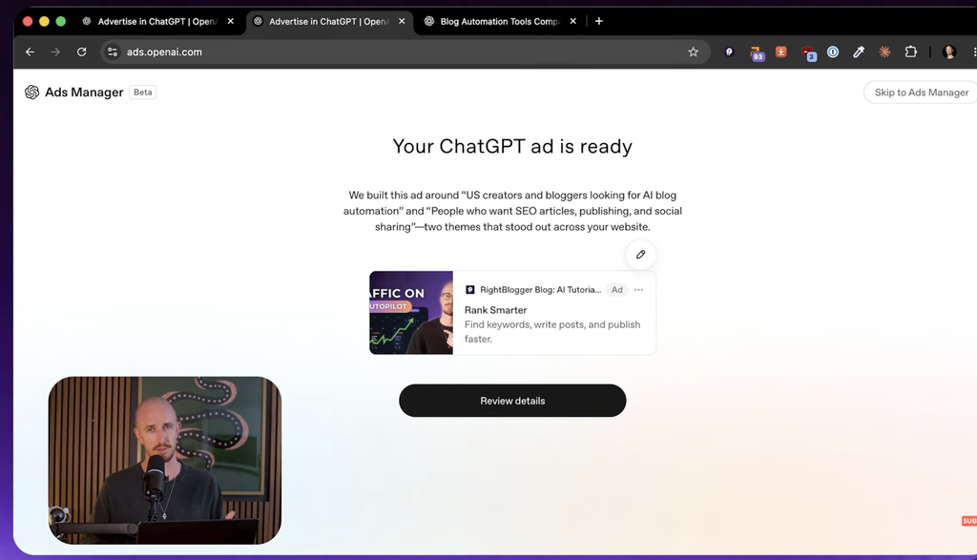Screen dimensions: 977x560
Task: Click the RightBlogger Blog: AI Tutoria... name
Action: pos(540,290)
